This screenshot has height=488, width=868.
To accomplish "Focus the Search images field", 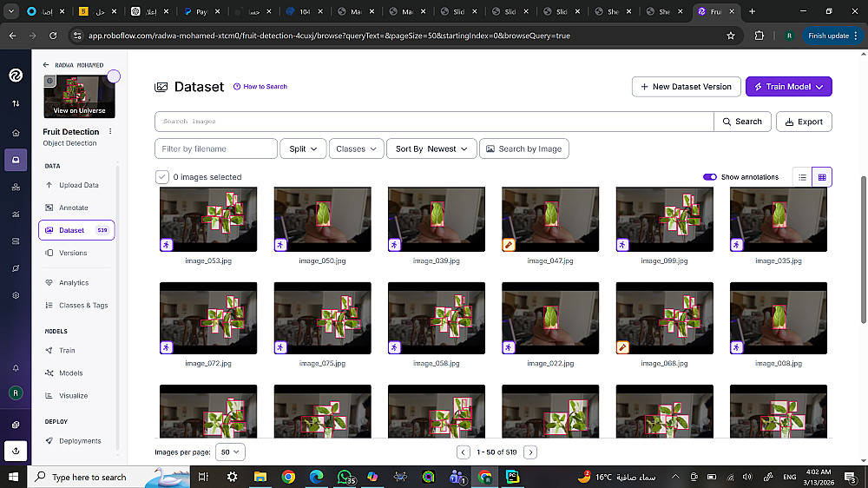I will tap(434, 122).
